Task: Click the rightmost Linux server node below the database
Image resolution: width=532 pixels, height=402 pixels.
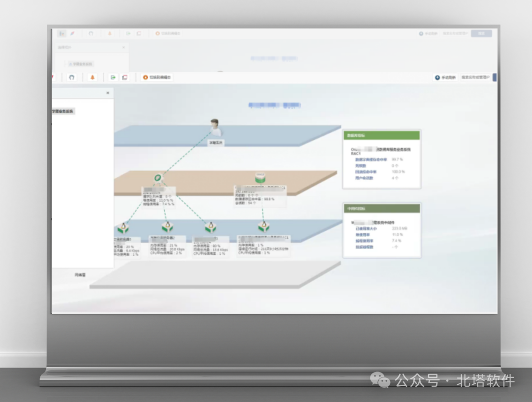Action: click(264, 226)
